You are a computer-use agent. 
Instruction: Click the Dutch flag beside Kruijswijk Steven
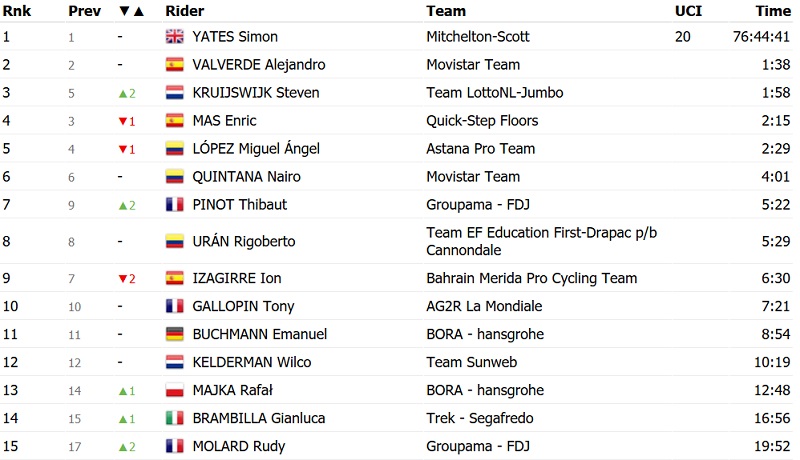click(x=175, y=93)
